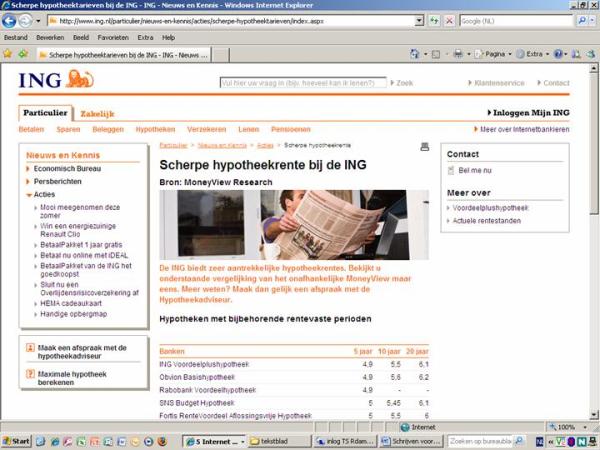The width and height of the screenshot is (600, 450).
Task: Click the vertical scrollbar down arrow
Action: pyautogui.click(x=593, y=414)
